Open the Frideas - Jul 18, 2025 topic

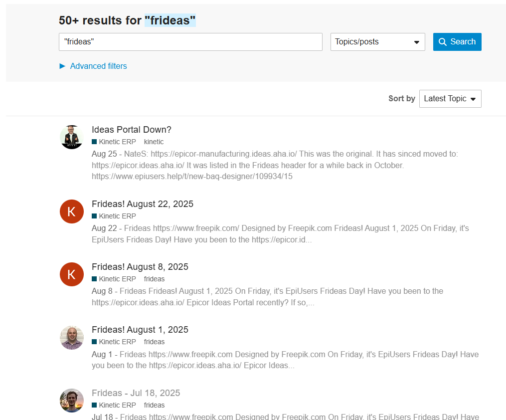136,393
